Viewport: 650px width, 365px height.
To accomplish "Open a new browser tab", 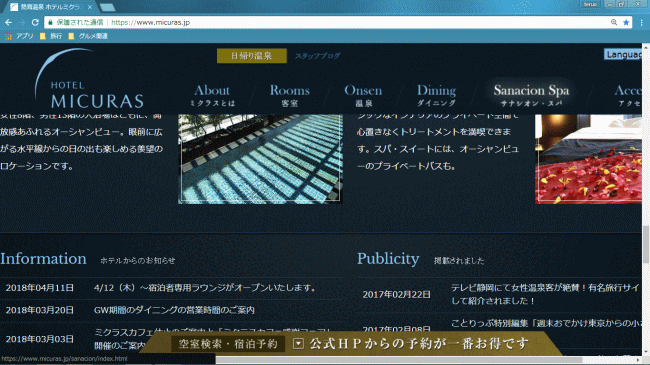I will point(107,7).
